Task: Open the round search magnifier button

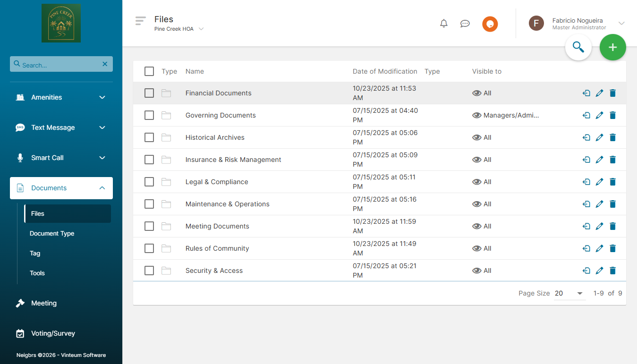Action: click(578, 47)
